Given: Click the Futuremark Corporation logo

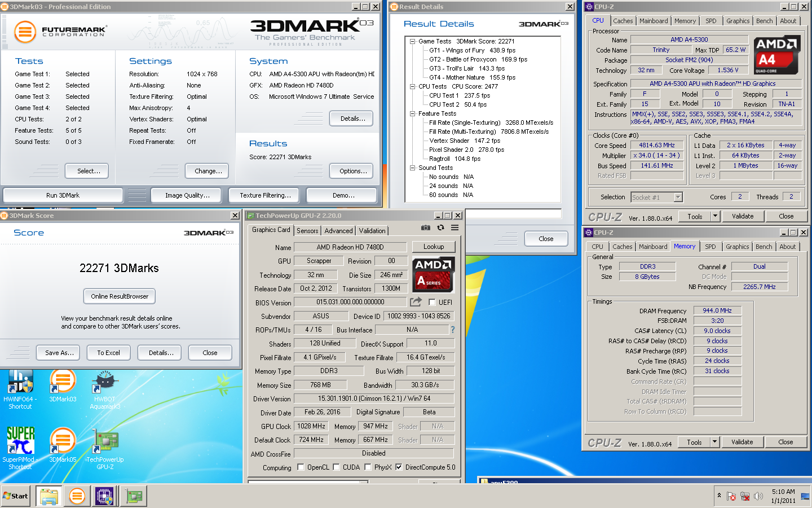Looking at the screenshot, I should tap(60, 32).
